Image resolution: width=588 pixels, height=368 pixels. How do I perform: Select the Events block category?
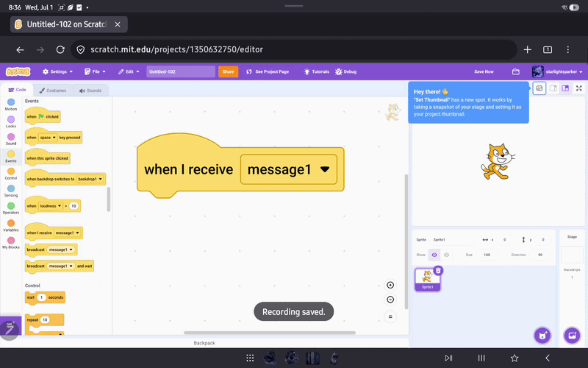pos(11,156)
